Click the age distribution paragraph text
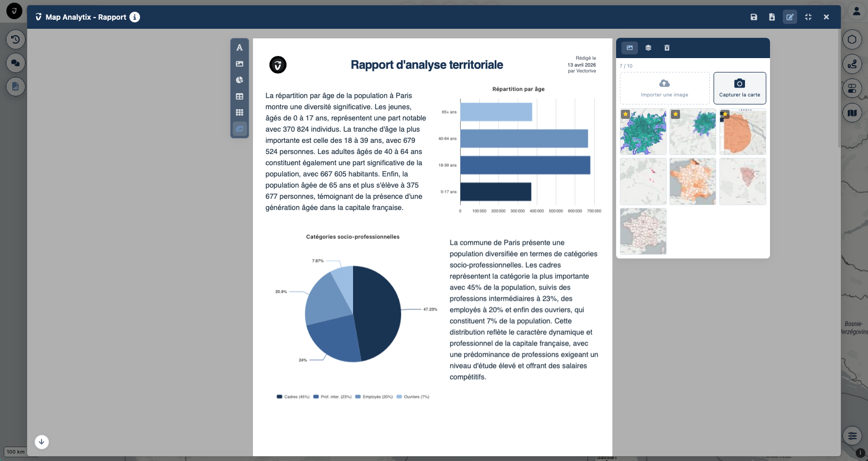Screen dimensions: 868x461 point(346,151)
